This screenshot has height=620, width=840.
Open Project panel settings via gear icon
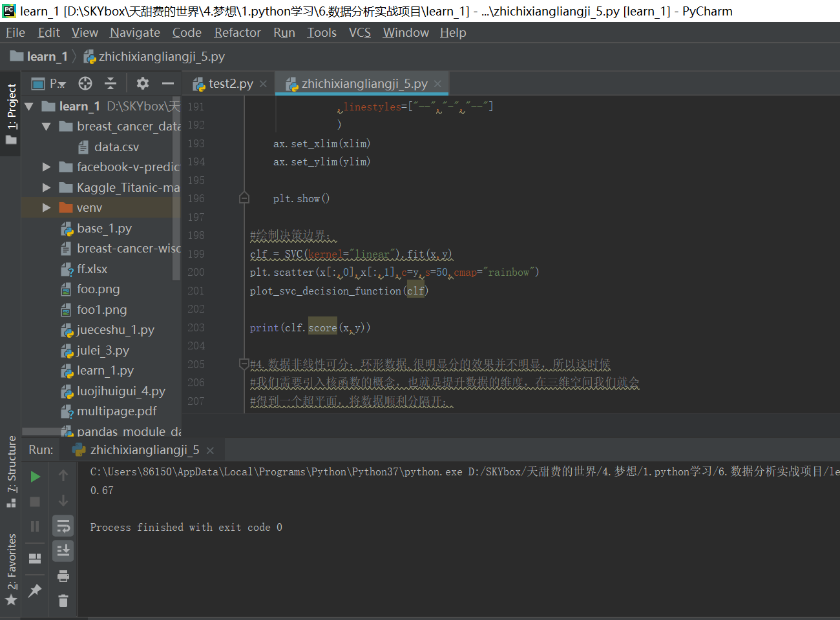tap(142, 83)
